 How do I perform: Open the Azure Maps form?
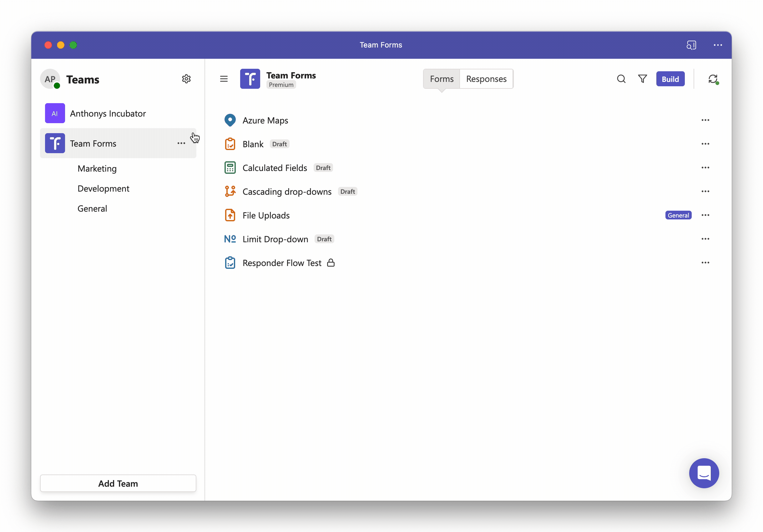coord(265,120)
